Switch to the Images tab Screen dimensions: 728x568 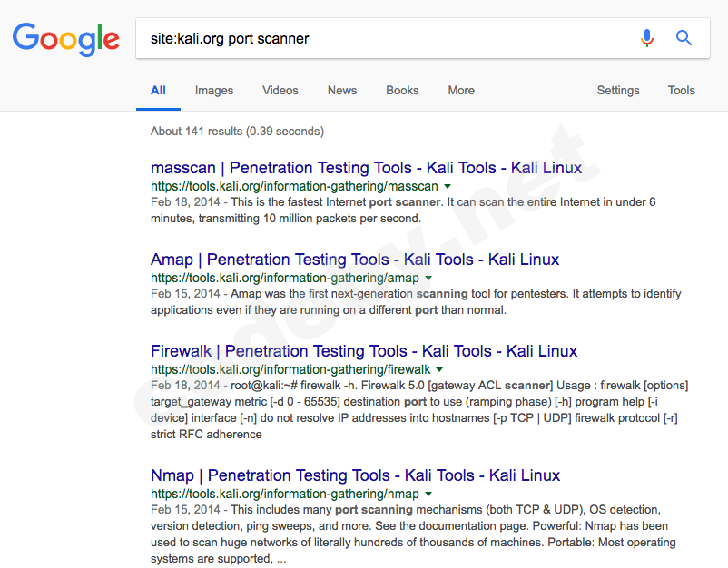point(213,91)
